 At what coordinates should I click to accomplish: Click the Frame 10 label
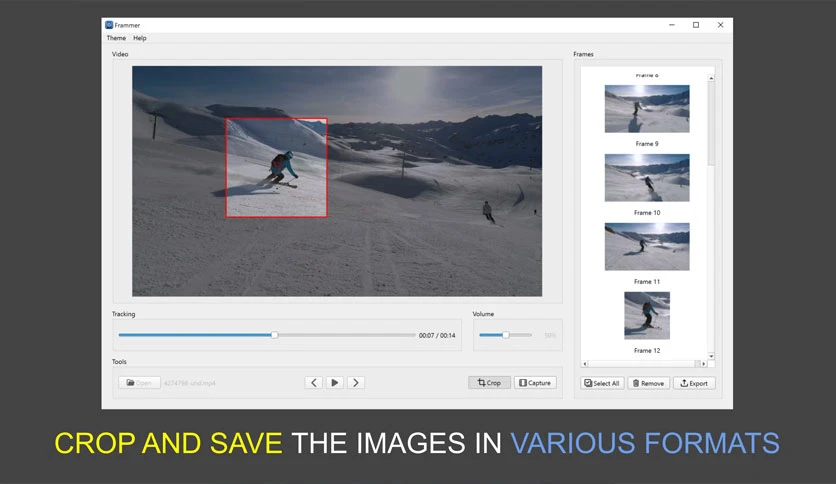[647, 213]
